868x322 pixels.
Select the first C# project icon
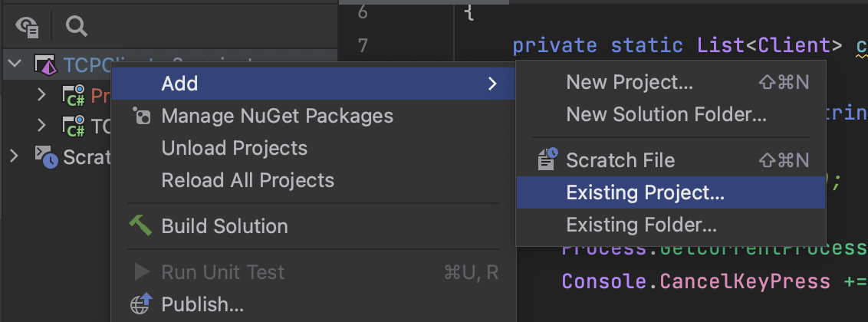click(x=73, y=96)
